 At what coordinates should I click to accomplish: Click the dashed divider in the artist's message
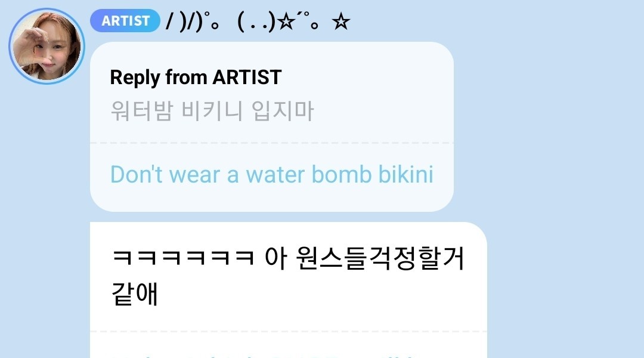coord(289,331)
